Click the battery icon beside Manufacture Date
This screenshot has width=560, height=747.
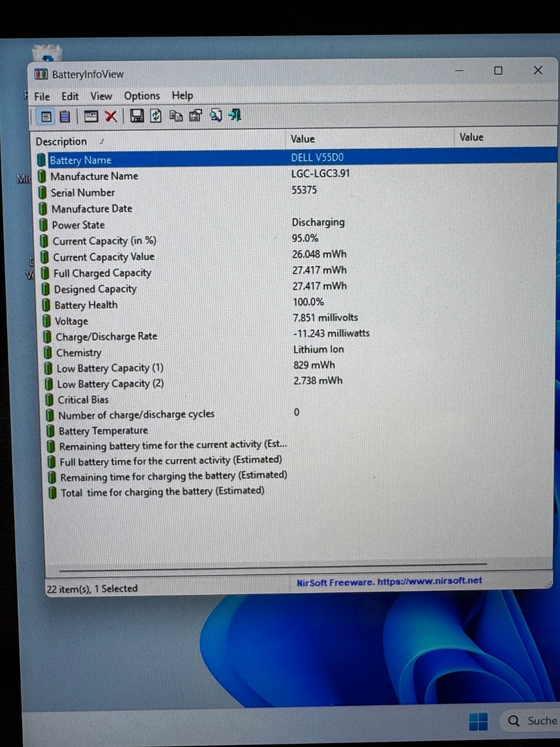point(43,209)
